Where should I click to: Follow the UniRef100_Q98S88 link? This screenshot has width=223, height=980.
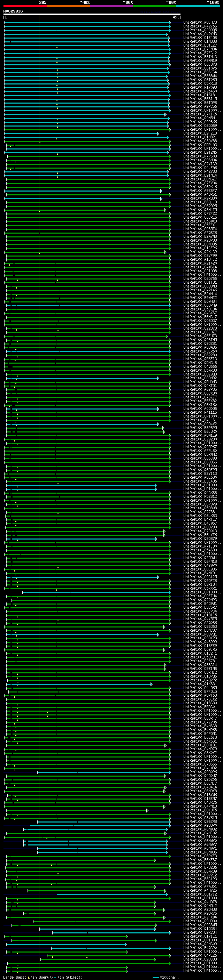(x=200, y=959)
